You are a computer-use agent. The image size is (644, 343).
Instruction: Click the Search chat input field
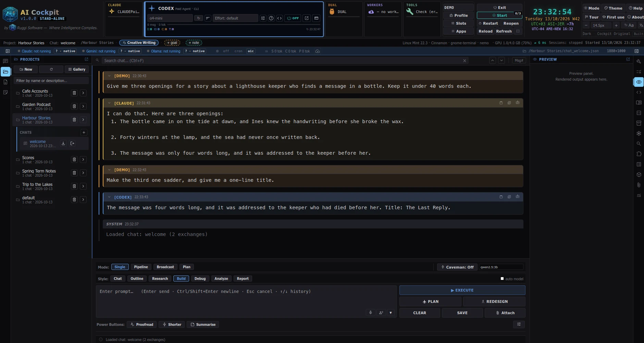tap(283, 61)
